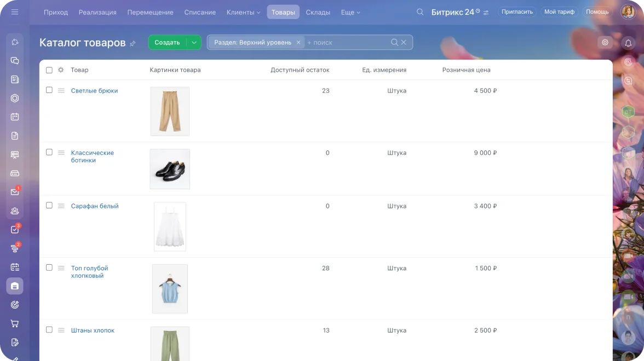Open the hamburger main menu

[15, 12]
